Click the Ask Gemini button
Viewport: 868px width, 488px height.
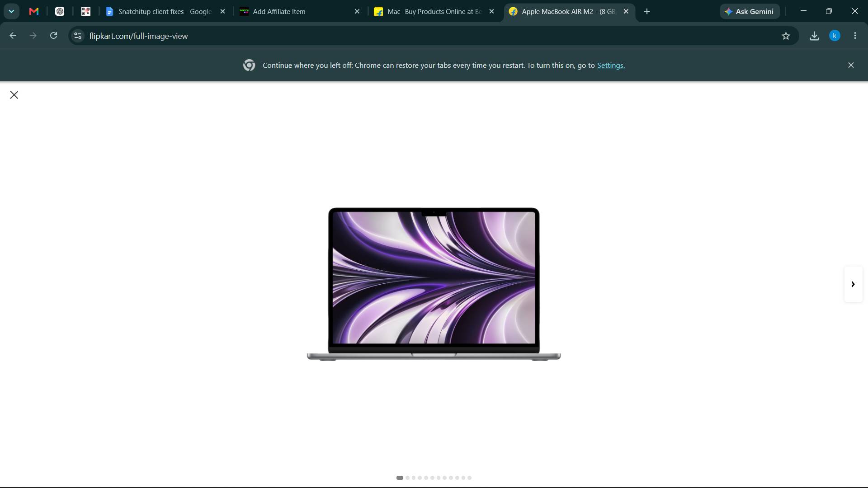(750, 12)
